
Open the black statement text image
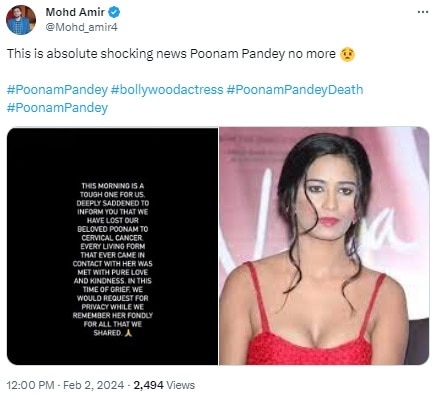tap(112, 246)
